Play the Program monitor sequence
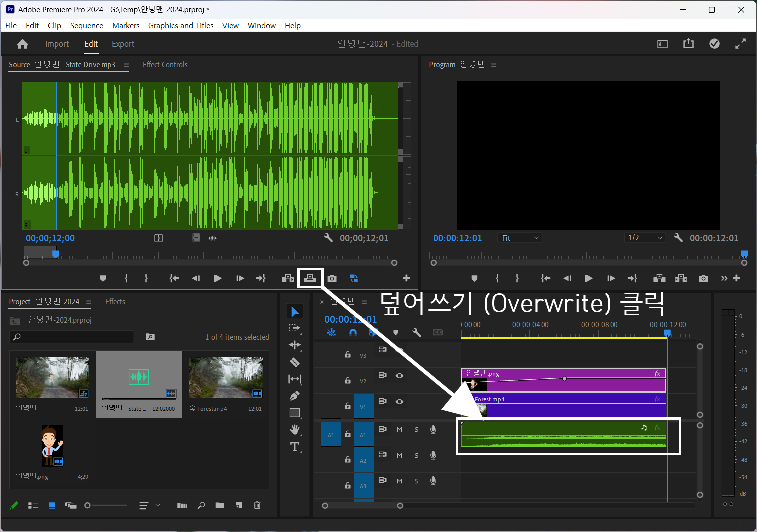 [589, 278]
